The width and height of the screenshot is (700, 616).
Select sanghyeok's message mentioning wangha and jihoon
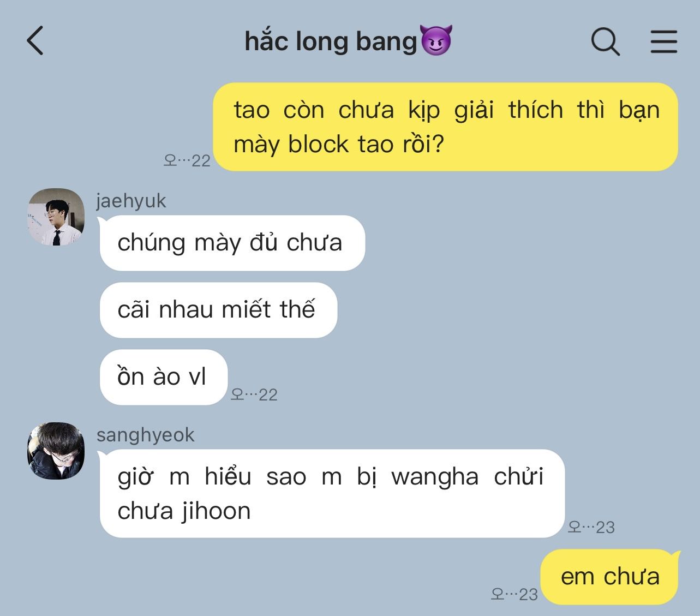pyautogui.click(x=332, y=493)
